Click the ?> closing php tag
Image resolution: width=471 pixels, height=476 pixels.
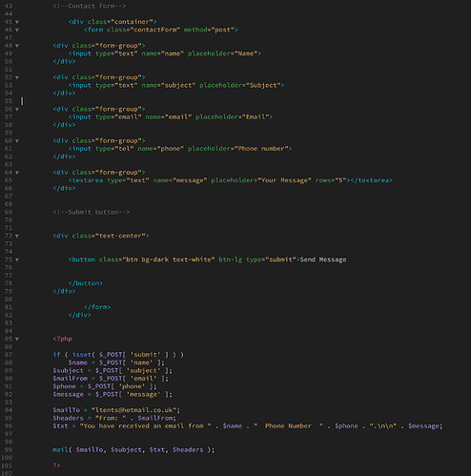coord(56,466)
